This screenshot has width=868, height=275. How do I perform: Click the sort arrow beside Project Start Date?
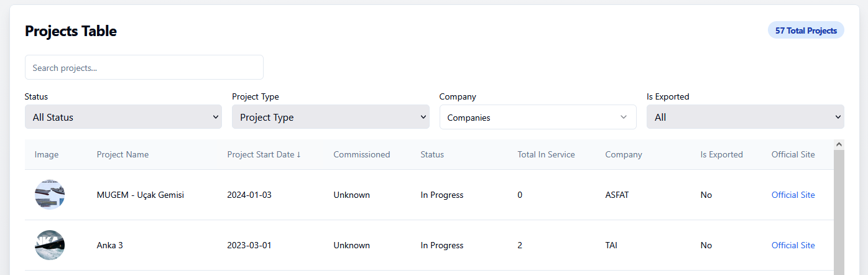coord(298,155)
